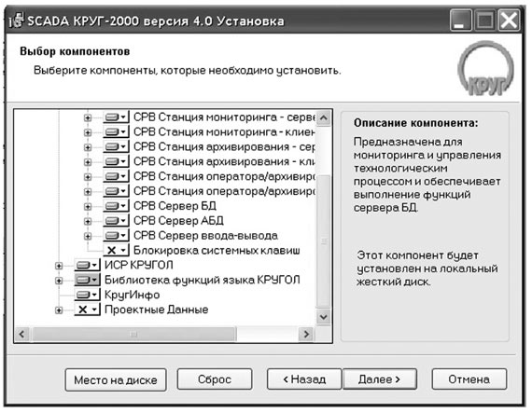Open install-state icon for Станция архивирования - клиент
The width and height of the screenshot is (532, 413).
(x=116, y=161)
